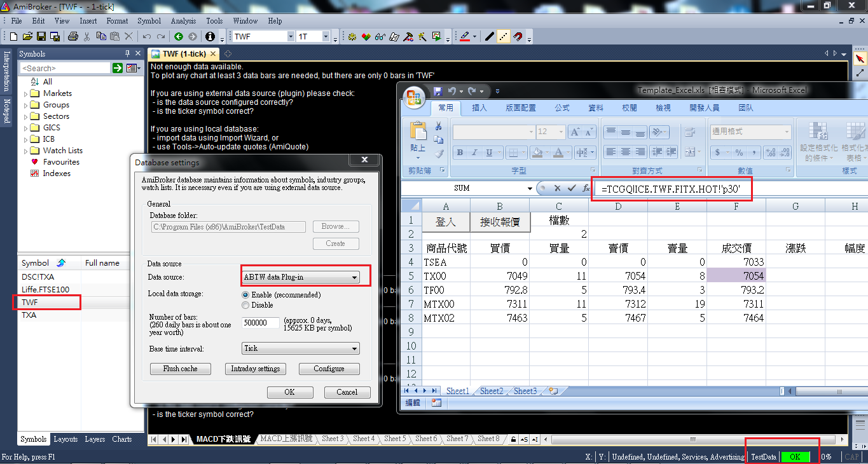The image size is (868, 464).
Task: Open the Excel number format dropdown
Action: pyautogui.click(x=787, y=132)
